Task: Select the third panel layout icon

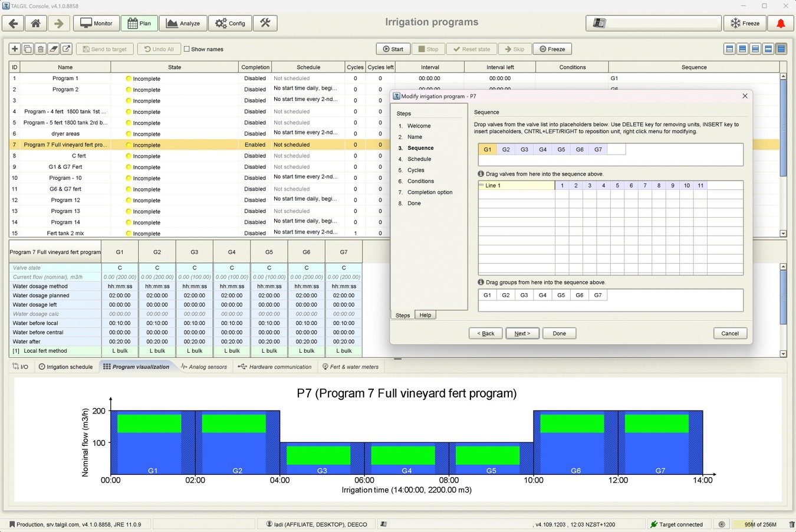Action: coord(755,49)
